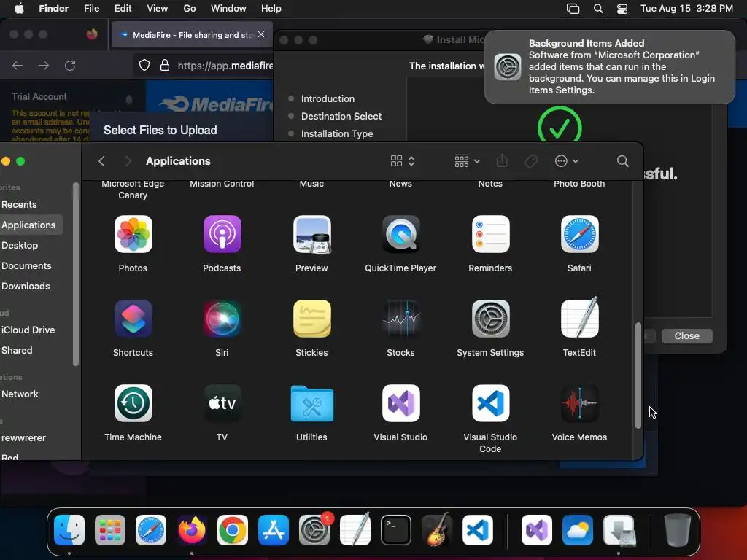Select the Siri app icon
Viewport: 747px width, 560px height.
222,319
